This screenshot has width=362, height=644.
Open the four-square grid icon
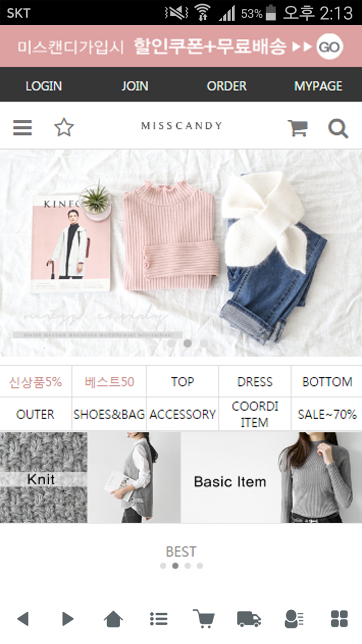339,619
